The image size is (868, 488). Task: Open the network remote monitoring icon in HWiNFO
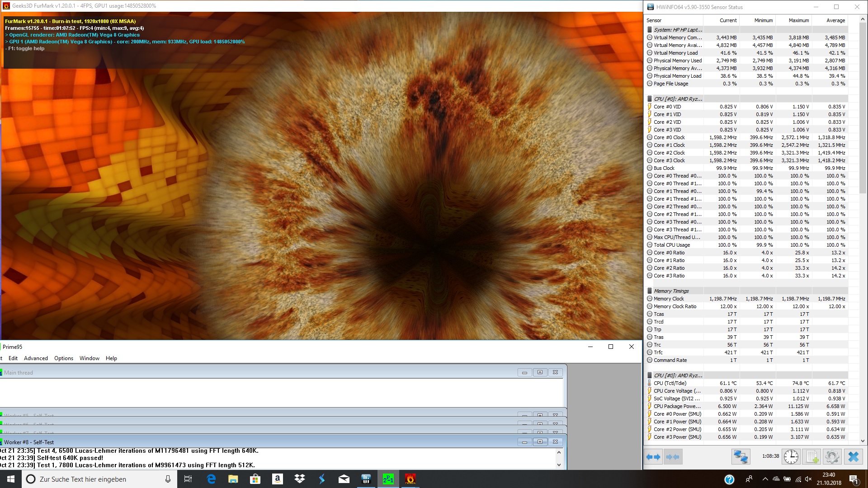(x=741, y=457)
